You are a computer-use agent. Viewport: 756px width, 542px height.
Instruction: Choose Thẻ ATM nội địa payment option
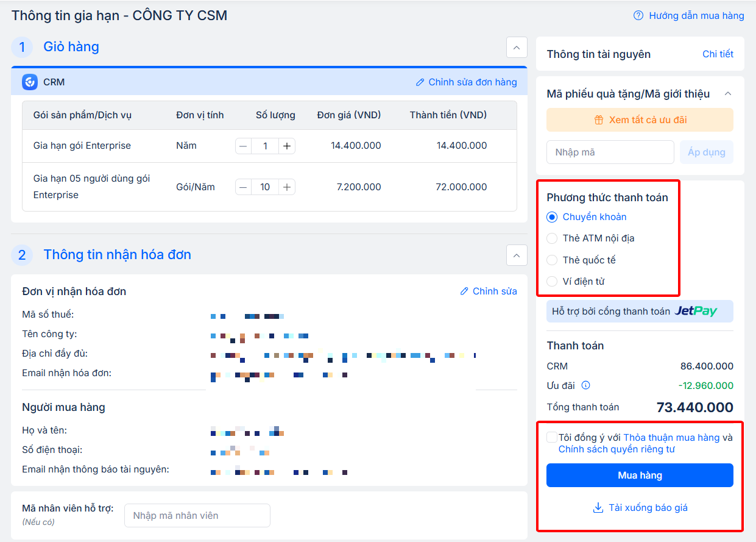(552, 238)
